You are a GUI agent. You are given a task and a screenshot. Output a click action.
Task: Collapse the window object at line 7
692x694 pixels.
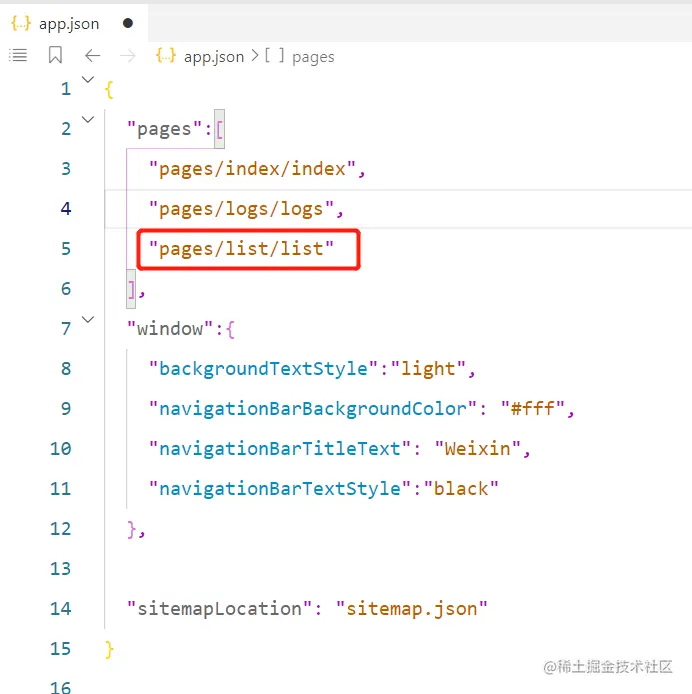(88, 320)
